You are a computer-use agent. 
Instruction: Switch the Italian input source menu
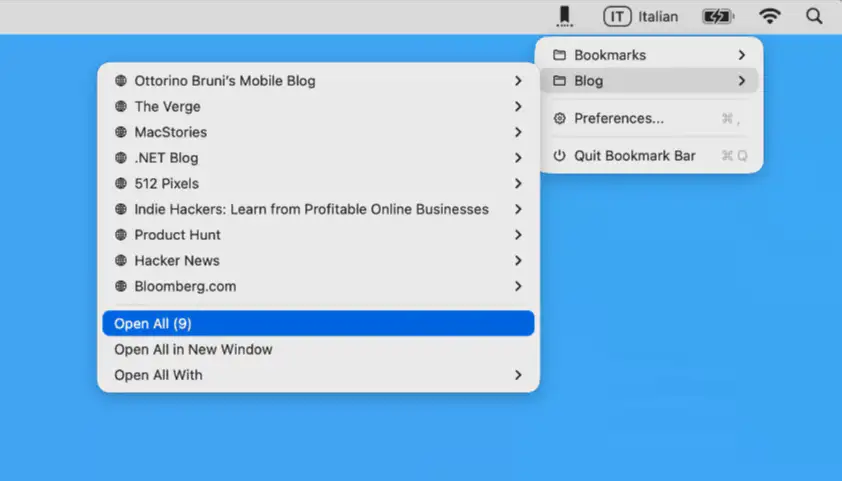click(641, 16)
